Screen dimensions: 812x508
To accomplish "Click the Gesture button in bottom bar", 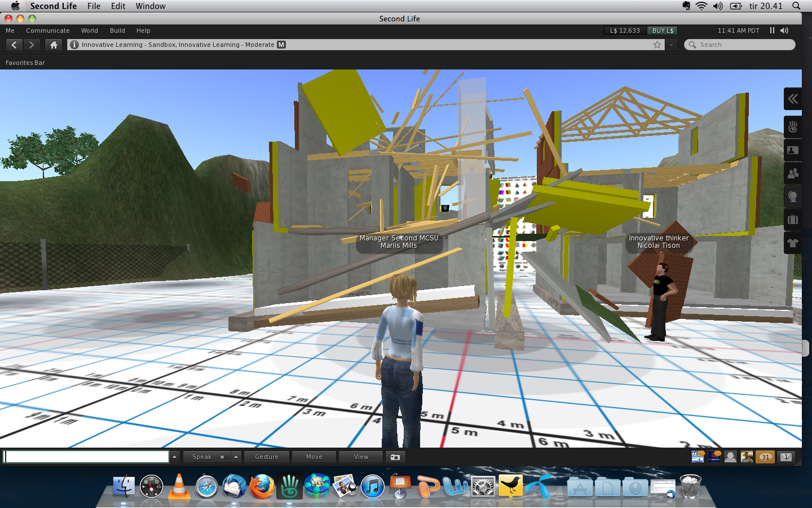I will [266, 457].
